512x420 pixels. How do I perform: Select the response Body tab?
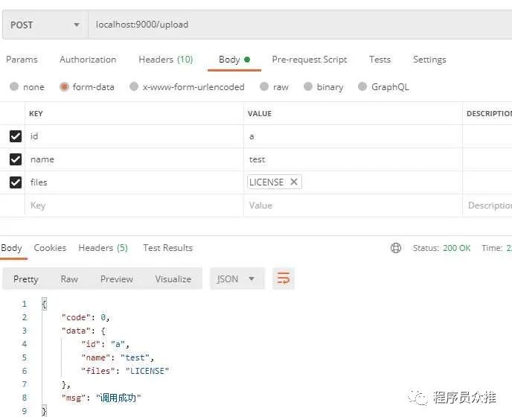pos(11,248)
